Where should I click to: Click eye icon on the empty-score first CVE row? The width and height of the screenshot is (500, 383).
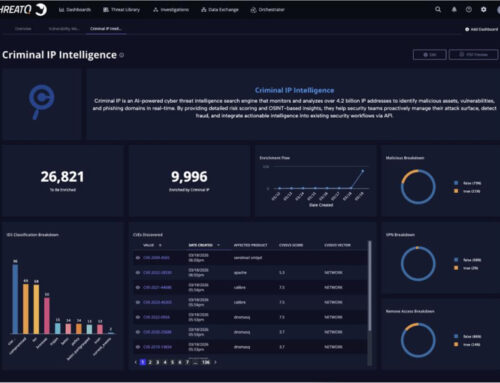point(138,258)
